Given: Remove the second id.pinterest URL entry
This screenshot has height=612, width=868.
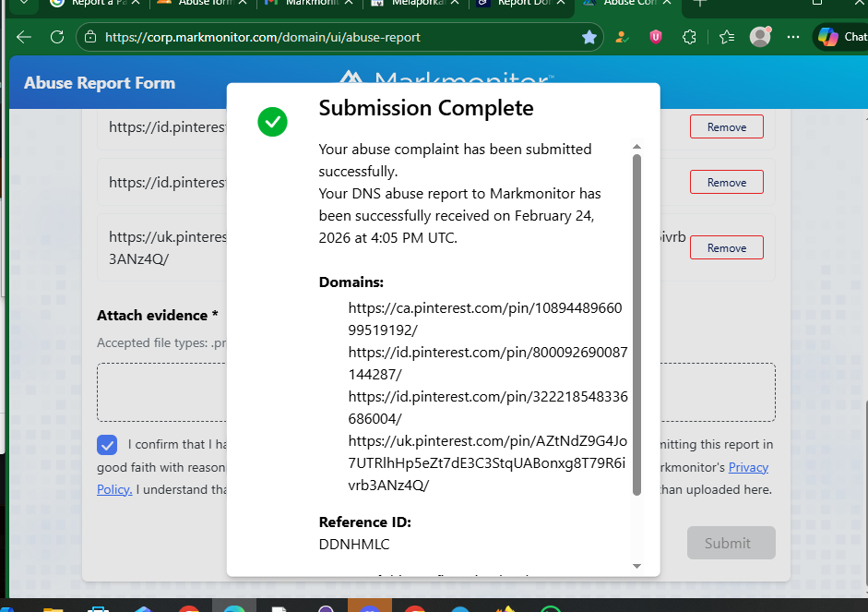Looking at the screenshot, I should tap(726, 182).
